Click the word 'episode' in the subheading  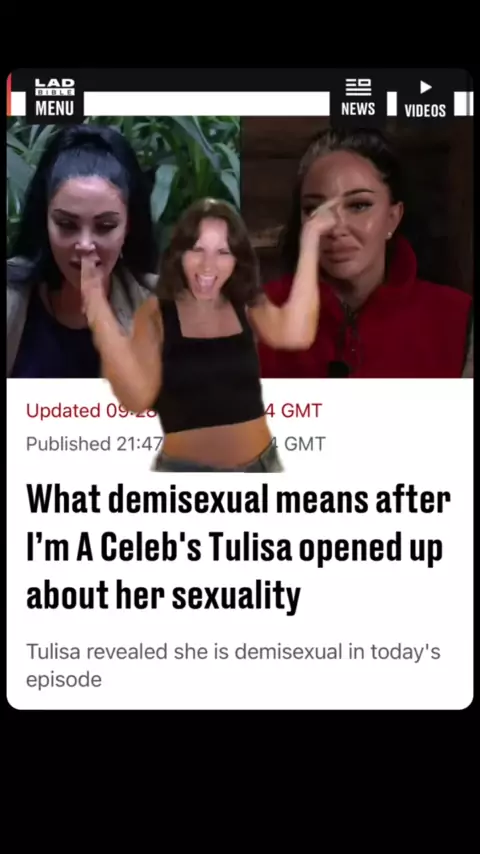[x=64, y=680]
